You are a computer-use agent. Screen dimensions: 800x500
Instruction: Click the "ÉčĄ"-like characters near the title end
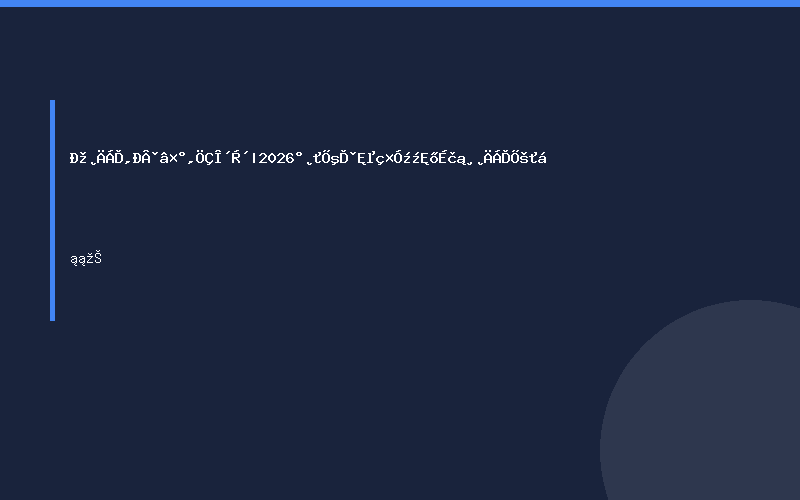point(452,158)
